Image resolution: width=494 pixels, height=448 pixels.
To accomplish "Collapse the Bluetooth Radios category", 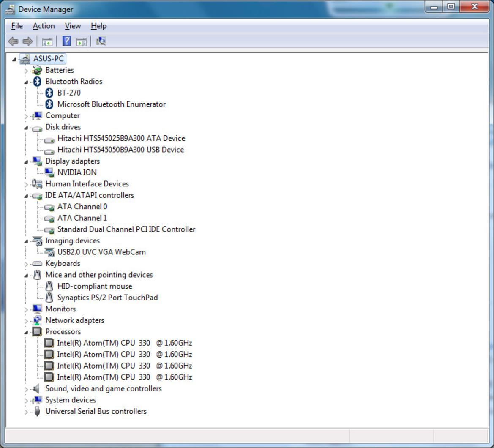I will [26, 82].
